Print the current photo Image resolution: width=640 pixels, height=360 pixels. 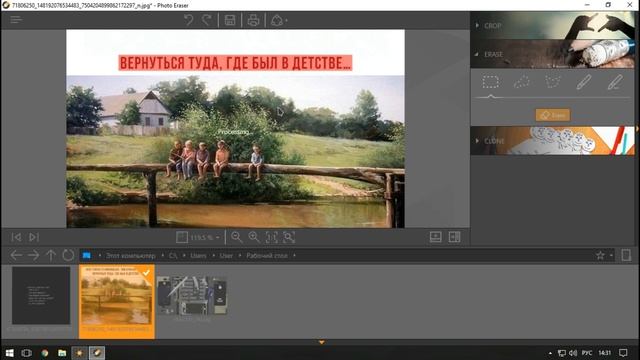(x=253, y=20)
